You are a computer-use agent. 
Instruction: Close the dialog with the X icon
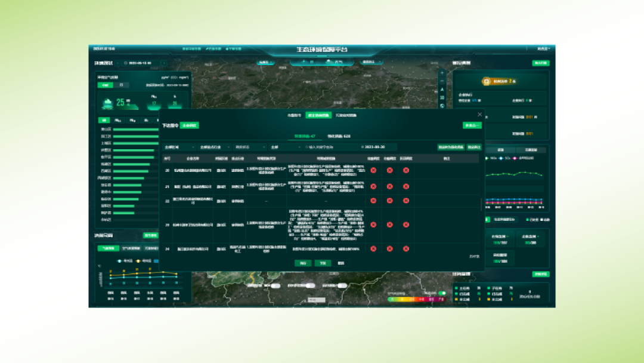[479, 115]
